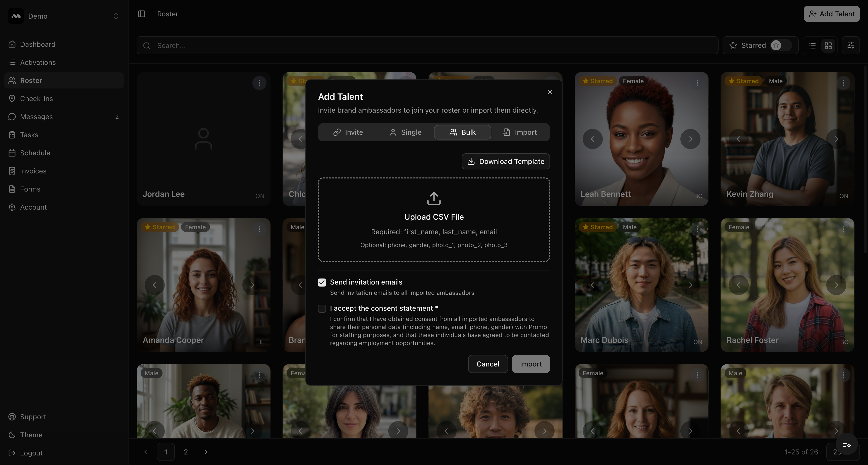Screen dimensions: 868x465
Task: Open Check-Ins from the sidebar
Action: [x=36, y=99]
